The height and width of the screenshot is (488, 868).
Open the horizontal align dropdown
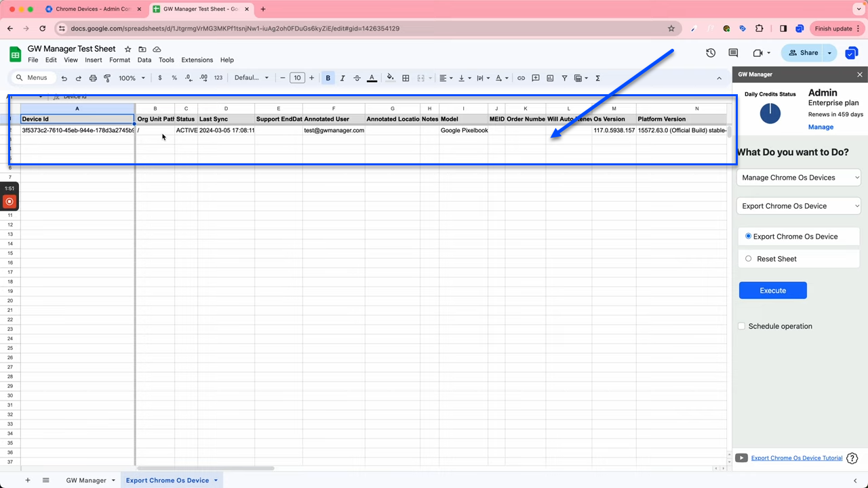pos(446,78)
